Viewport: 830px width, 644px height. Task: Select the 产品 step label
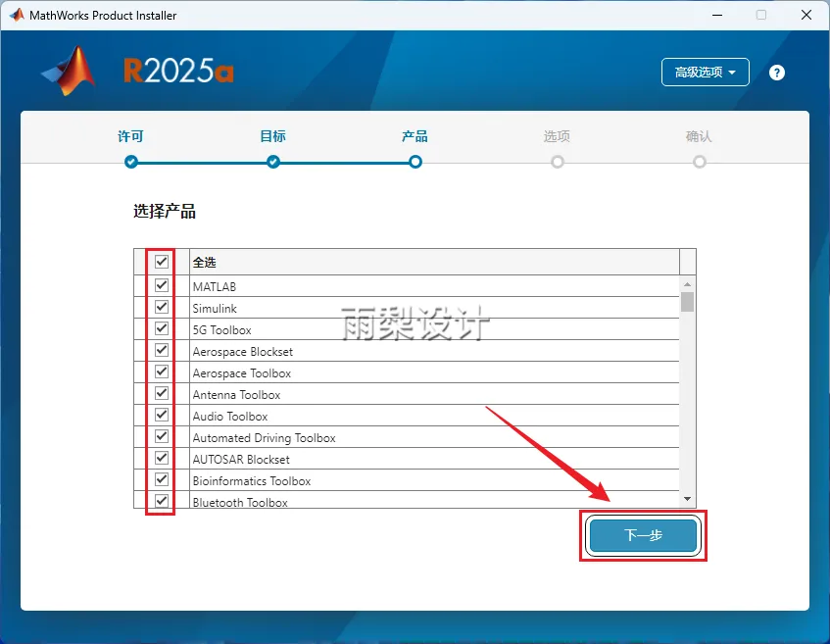(x=415, y=136)
